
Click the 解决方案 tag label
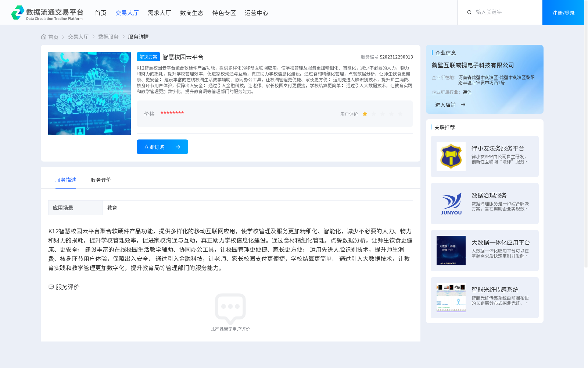148,57
